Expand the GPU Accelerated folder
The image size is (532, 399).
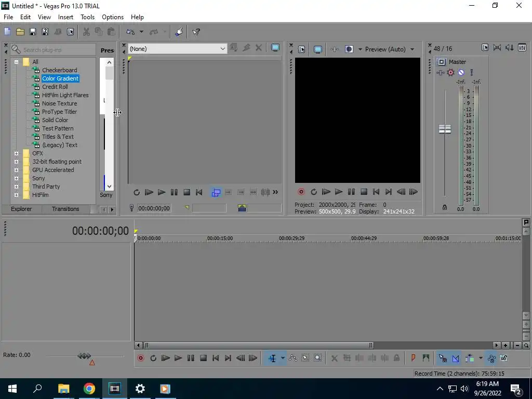(x=16, y=170)
